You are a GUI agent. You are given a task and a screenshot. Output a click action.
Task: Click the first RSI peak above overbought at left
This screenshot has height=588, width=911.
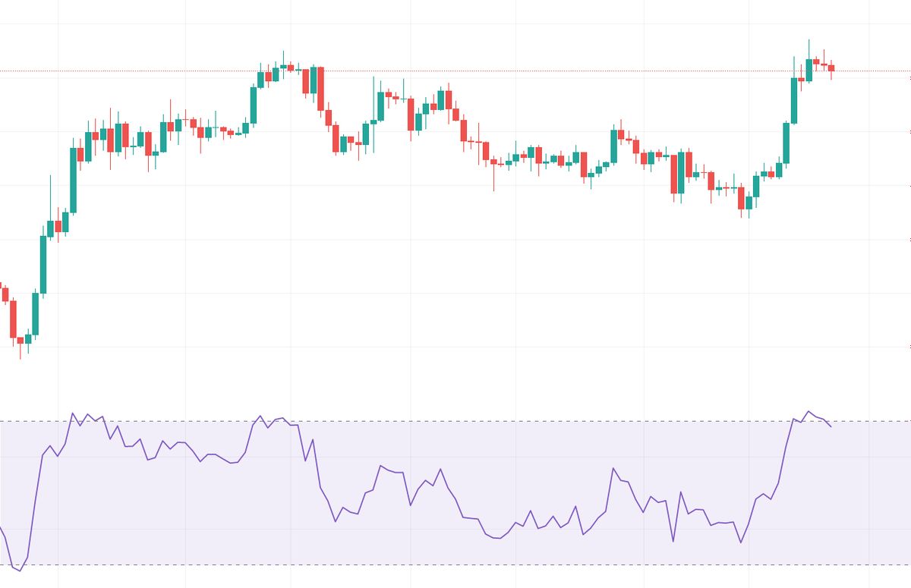(x=73, y=413)
